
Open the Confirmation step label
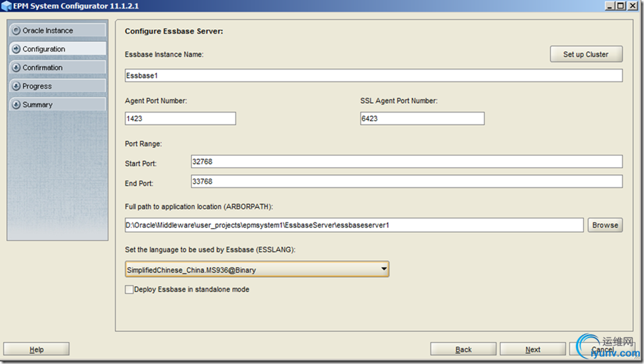click(43, 68)
